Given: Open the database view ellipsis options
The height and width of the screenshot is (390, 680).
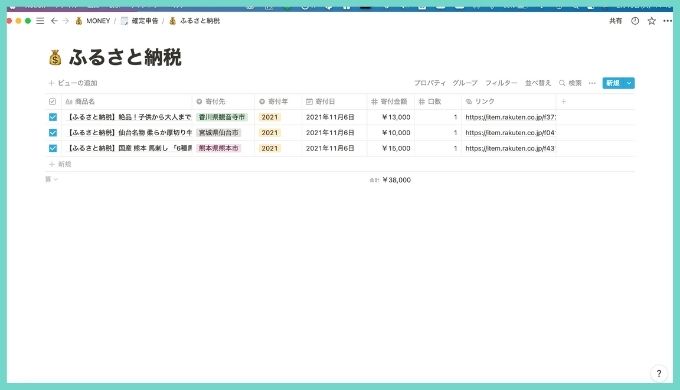Looking at the screenshot, I should (x=592, y=83).
